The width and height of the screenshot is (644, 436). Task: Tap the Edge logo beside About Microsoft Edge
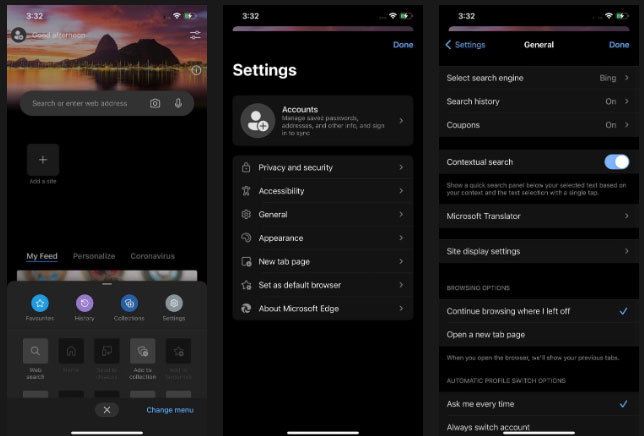pyautogui.click(x=246, y=308)
